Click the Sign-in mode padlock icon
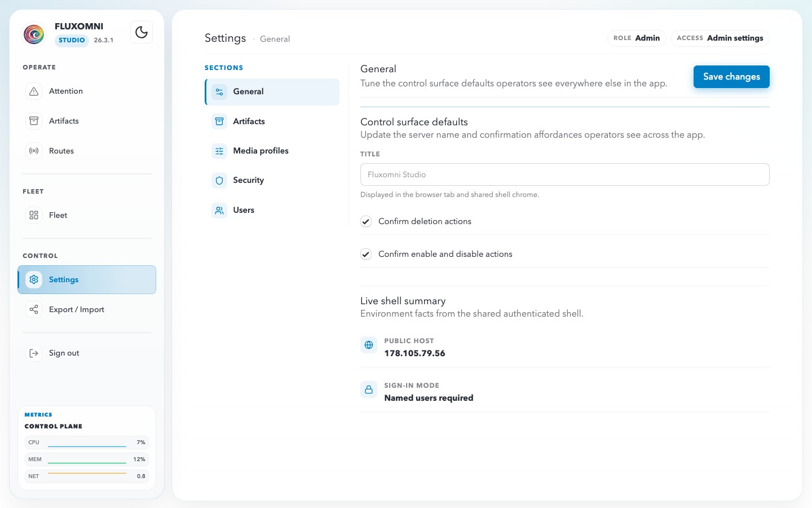The height and width of the screenshot is (508, 812). [369, 389]
